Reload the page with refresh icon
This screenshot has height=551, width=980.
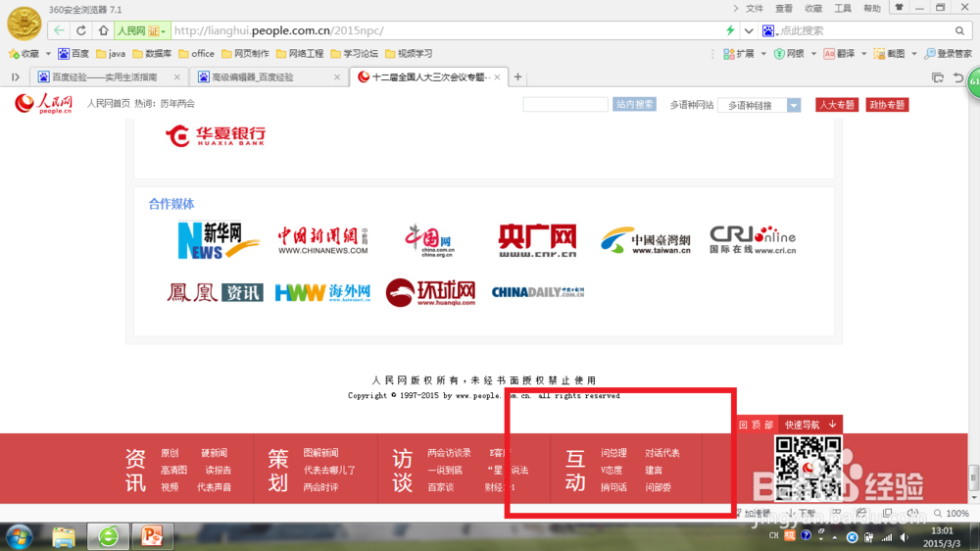click(81, 30)
